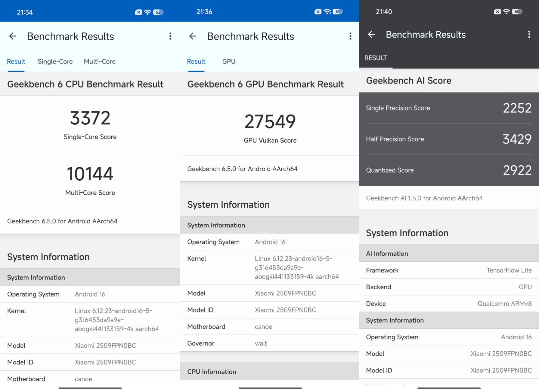Switch to the Multi-Core tab
Viewport: 539px width, 392px height.
pos(100,61)
